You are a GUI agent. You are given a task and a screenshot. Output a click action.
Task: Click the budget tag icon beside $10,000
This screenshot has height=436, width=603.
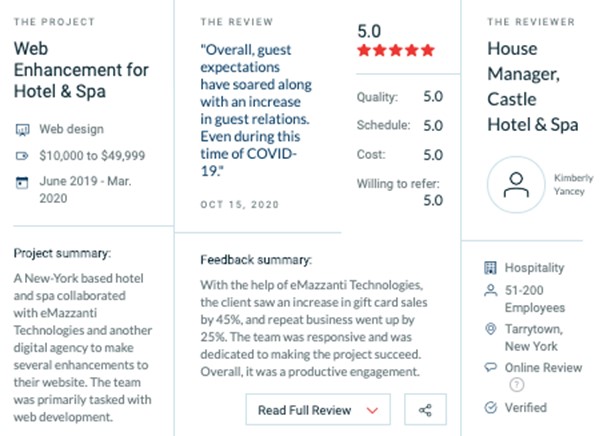pyautogui.click(x=22, y=156)
